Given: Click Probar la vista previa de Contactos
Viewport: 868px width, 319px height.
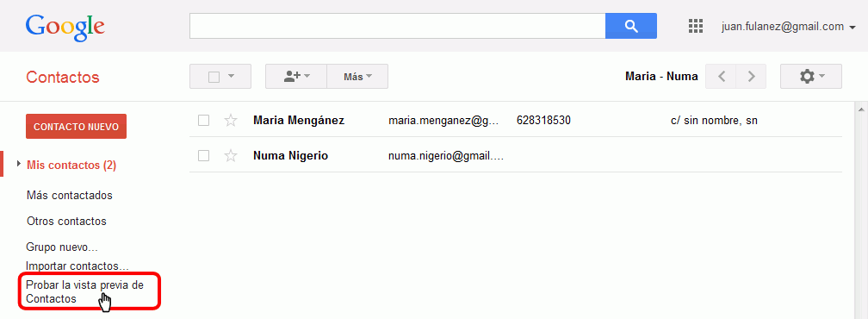Looking at the screenshot, I should (x=84, y=291).
